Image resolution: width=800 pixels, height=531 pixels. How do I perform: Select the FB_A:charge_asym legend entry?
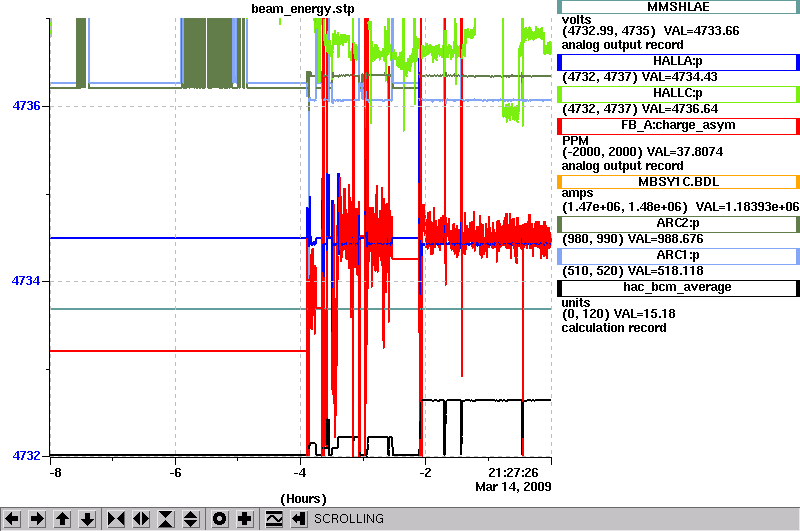coord(678,126)
